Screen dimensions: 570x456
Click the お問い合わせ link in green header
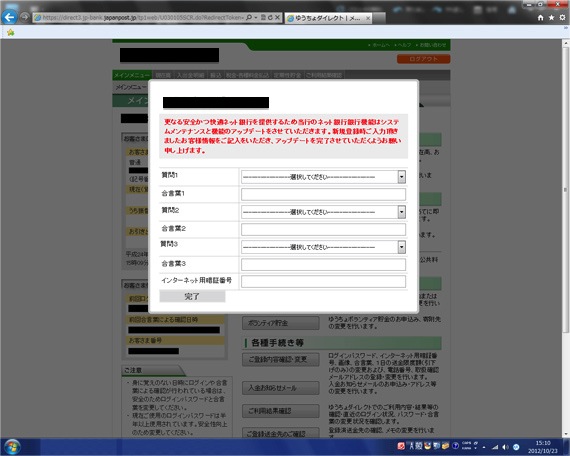click(x=433, y=45)
